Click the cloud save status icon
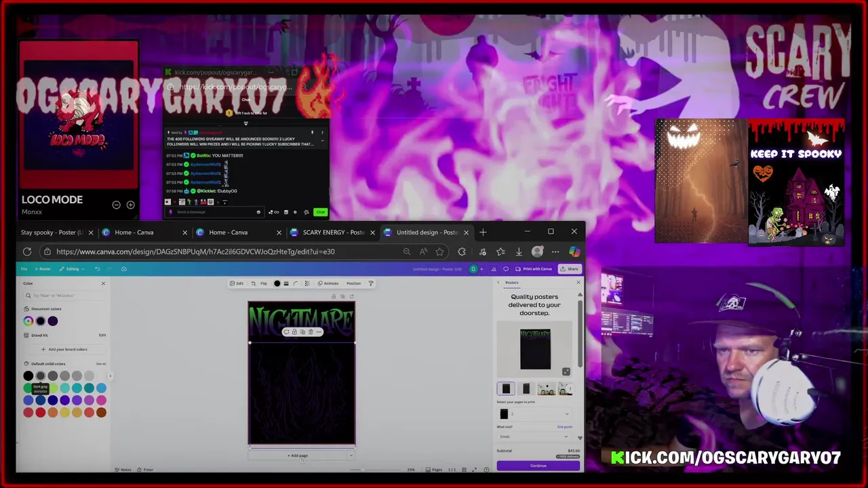 coord(123,269)
